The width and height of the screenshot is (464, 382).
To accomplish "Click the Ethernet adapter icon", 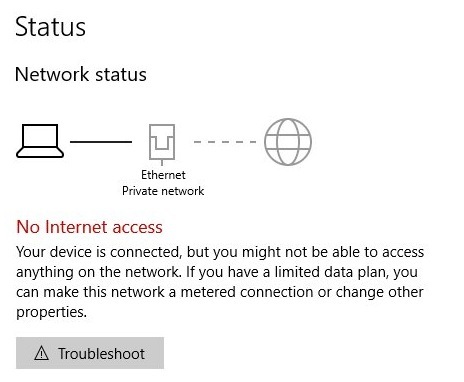I will click(162, 142).
